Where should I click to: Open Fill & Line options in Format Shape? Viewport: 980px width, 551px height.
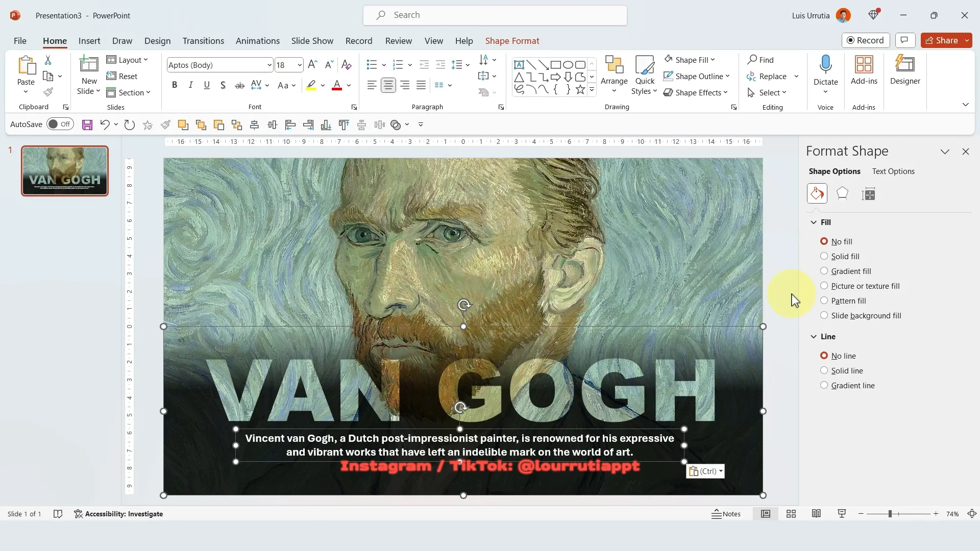click(x=817, y=194)
